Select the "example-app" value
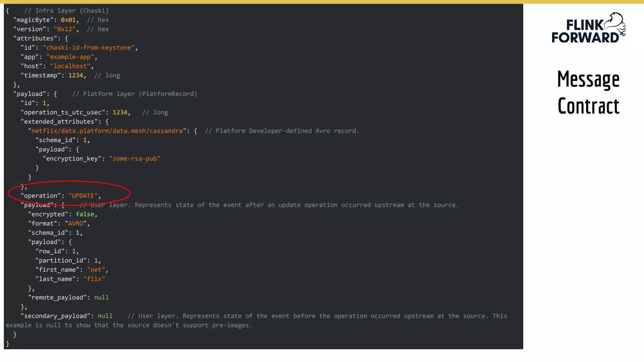This screenshot has height=362, width=644. (70, 57)
